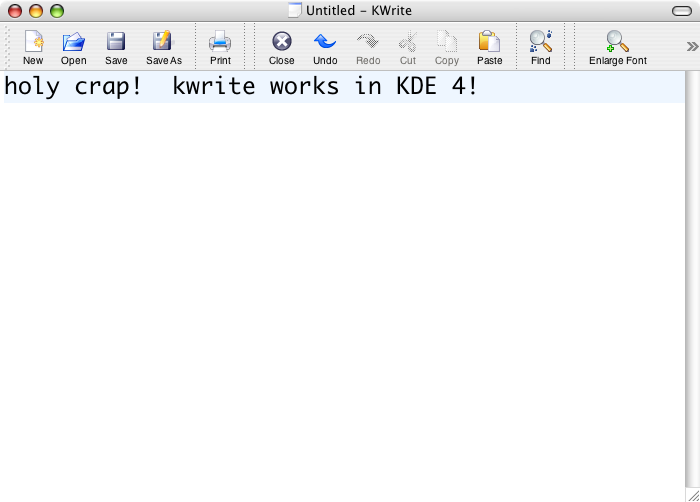The image size is (700, 502).
Task: Click the text 'KDE 4!' in the editor
Action: [437, 86]
